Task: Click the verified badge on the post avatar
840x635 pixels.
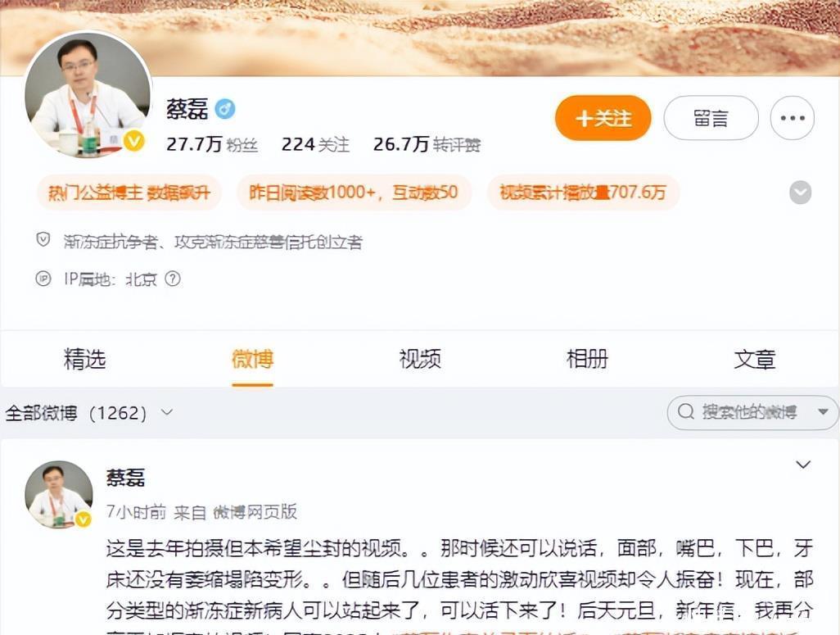Action: (83, 519)
